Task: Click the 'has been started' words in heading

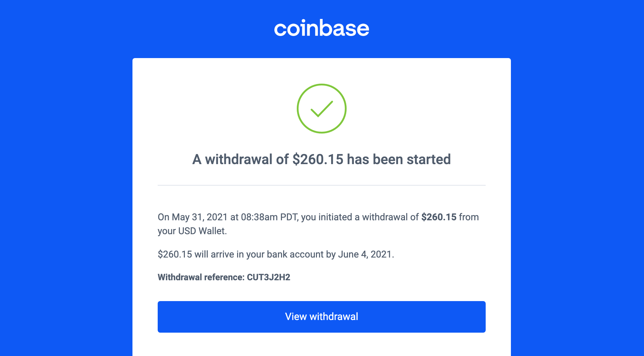Action: pos(399,159)
